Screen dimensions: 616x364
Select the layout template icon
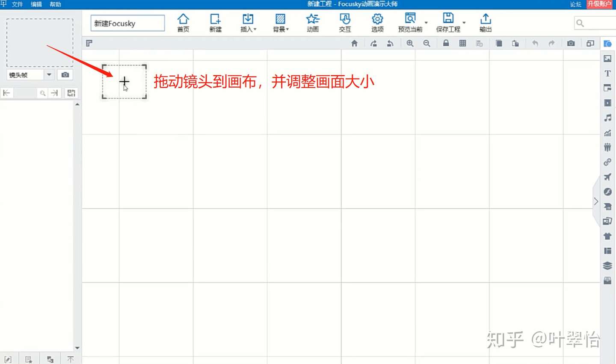pyautogui.click(x=607, y=251)
